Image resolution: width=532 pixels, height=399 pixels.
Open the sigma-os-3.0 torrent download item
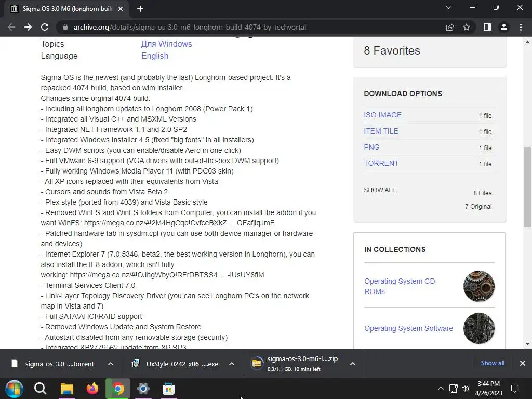(59, 364)
